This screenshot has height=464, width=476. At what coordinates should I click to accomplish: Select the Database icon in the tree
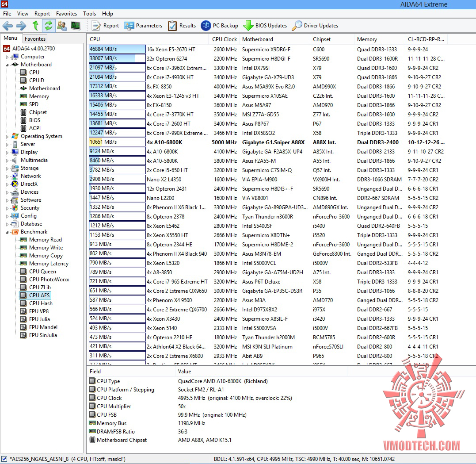click(15, 224)
